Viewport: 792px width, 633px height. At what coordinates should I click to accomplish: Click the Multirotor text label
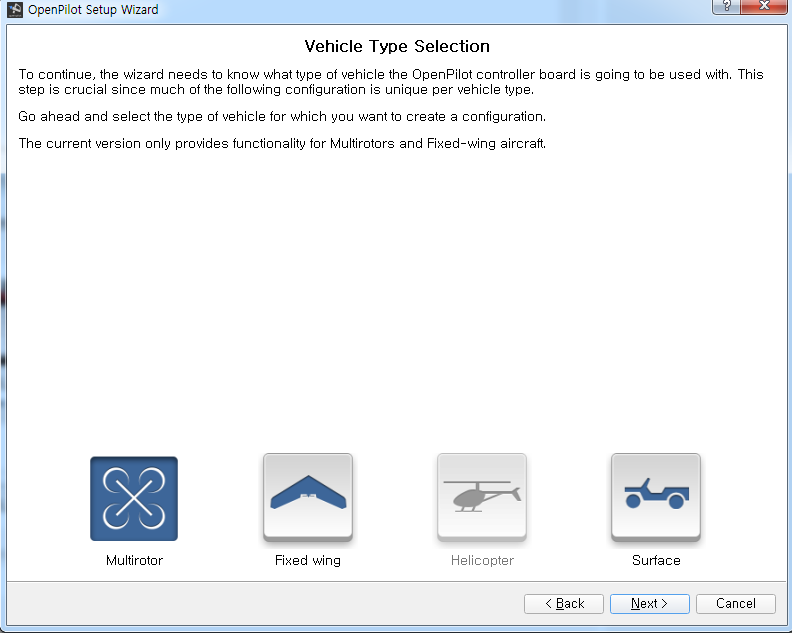pos(134,560)
